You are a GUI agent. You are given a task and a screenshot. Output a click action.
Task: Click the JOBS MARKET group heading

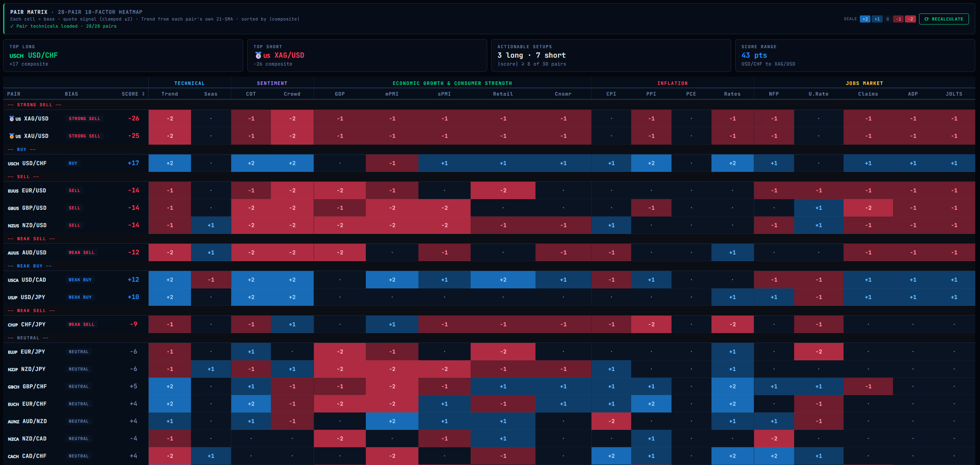point(865,83)
